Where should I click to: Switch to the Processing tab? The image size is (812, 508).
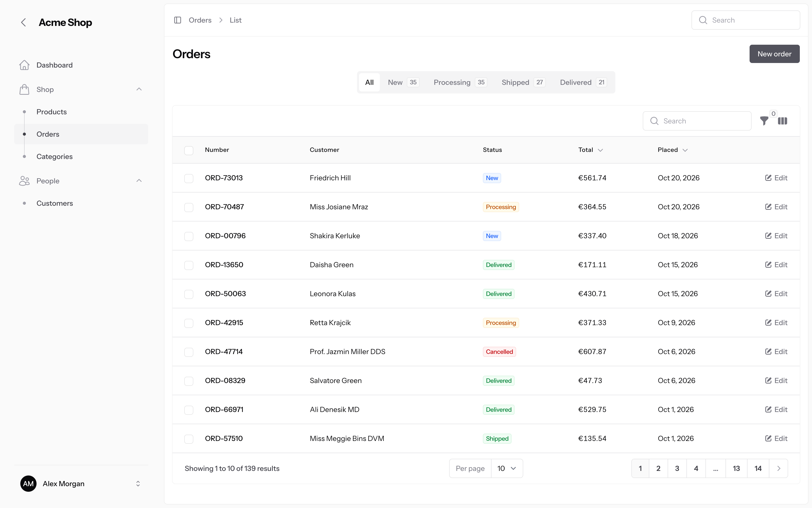coord(460,82)
